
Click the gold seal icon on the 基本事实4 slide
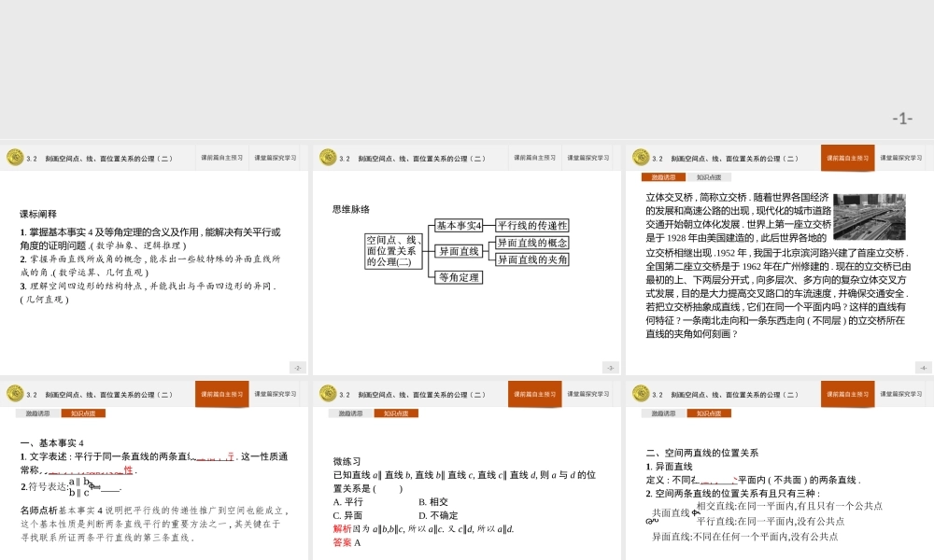(x=16, y=394)
